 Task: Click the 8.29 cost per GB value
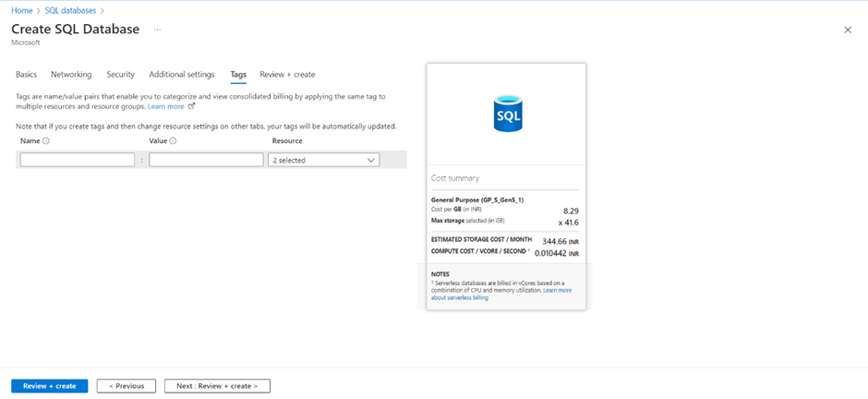pos(571,211)
